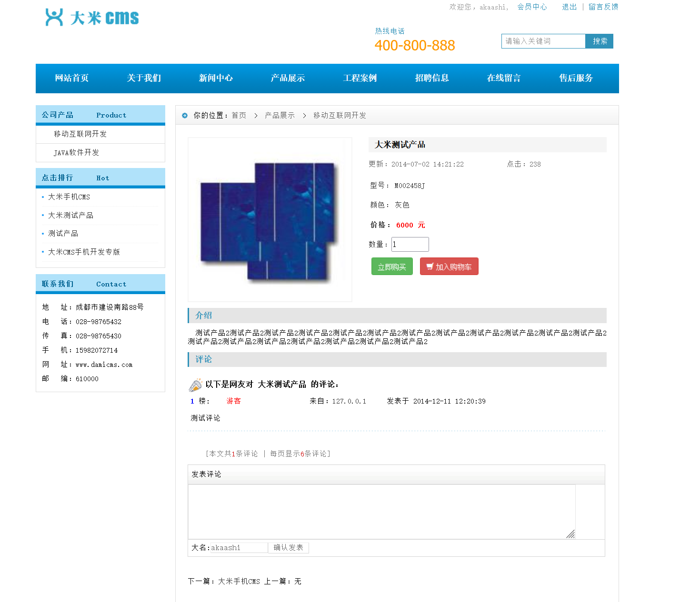Open 网站首页 in the navigation bar

(x=72, y=78)
